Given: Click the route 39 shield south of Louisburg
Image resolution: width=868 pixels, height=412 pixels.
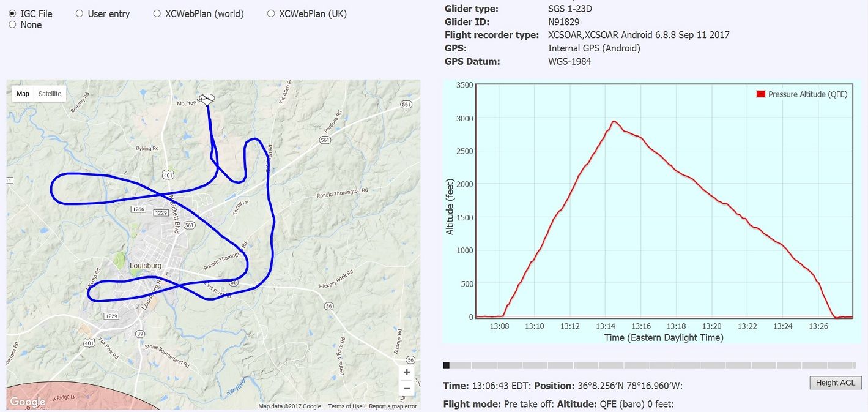Looking at the screenshot, I should point(140,334).
